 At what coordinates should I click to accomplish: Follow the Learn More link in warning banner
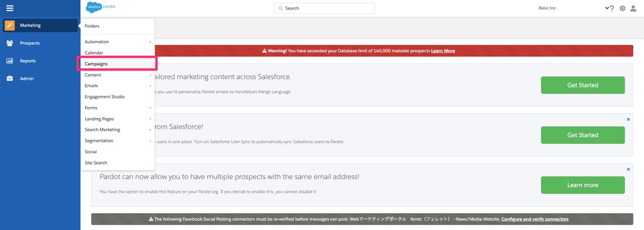(443, 51)
